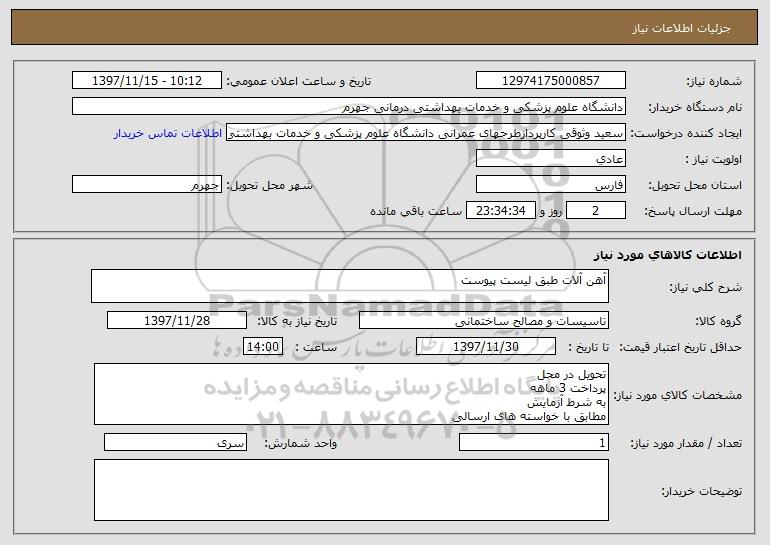Click the label ایجاد کننده درخواست
Screen dimensions: 770x545
[686, 134]
